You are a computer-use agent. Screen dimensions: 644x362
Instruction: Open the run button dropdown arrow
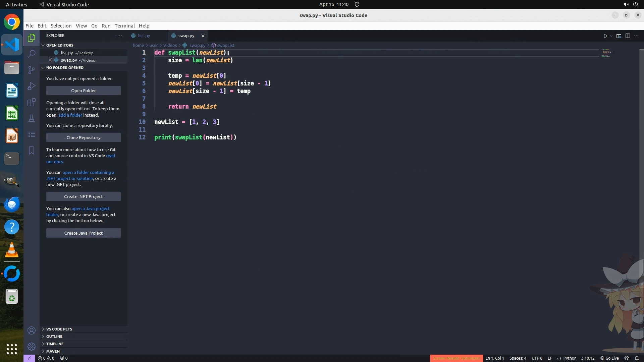click(611, 36)
